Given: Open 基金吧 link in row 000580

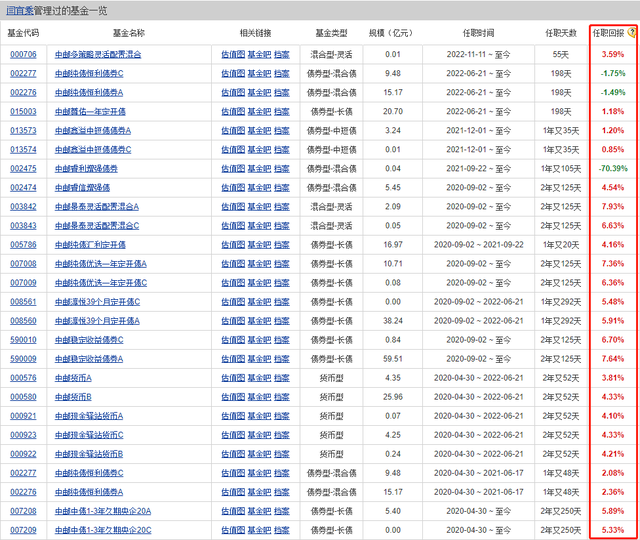Looking at the screenshot, I should [259, 397].
